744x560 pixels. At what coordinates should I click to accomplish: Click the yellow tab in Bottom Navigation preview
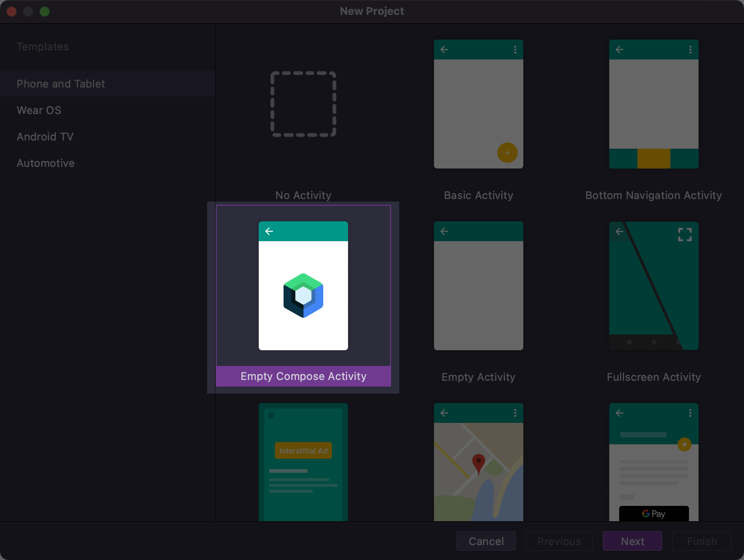click(x=654, y=159)
